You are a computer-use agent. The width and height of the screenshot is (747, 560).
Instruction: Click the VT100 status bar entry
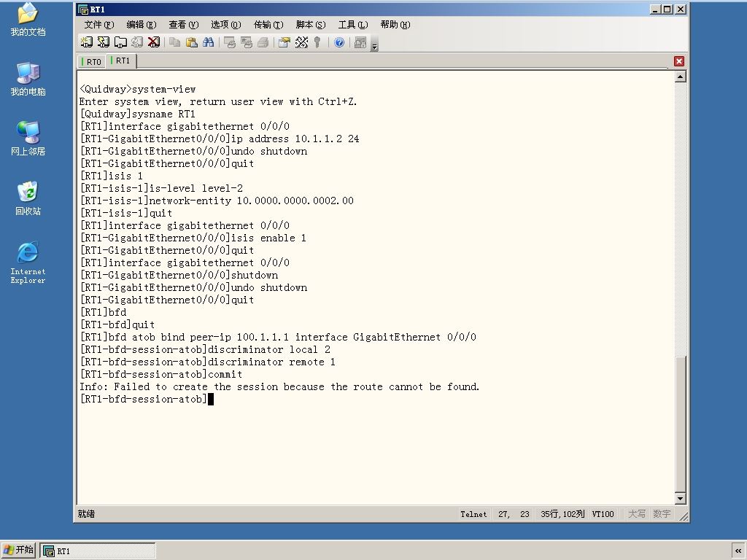603,514
